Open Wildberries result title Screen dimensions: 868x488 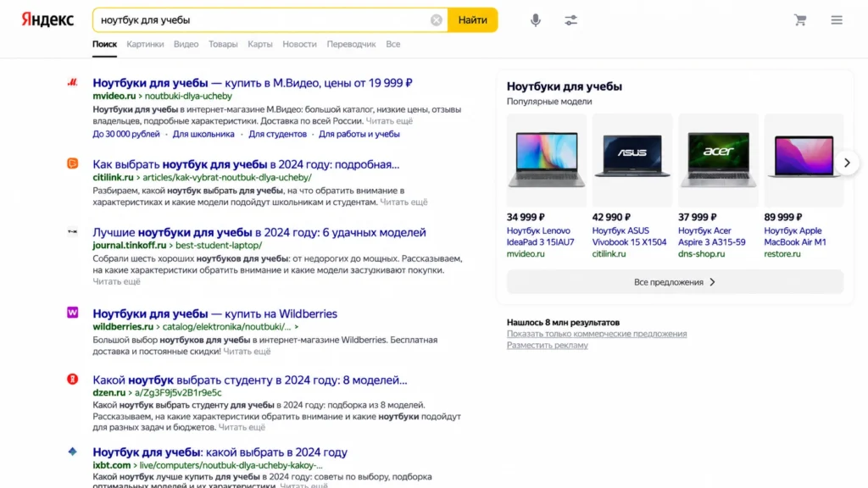coord(214,313)
